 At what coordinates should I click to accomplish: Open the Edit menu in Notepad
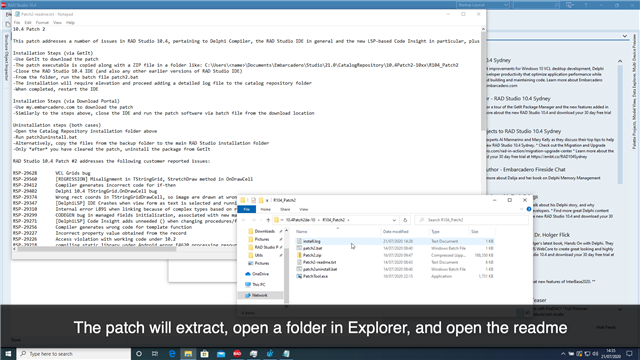tap(28, 22)
